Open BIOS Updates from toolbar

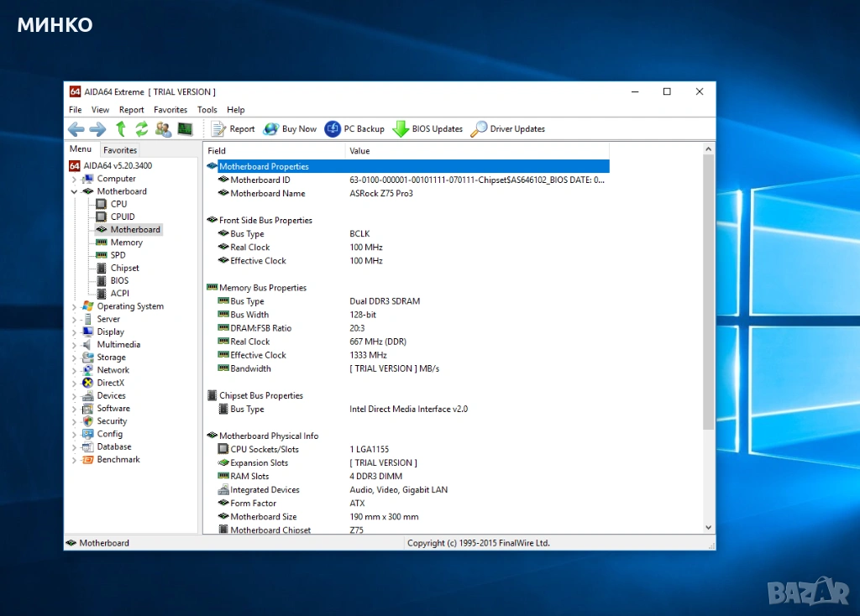tap(428, 129)
